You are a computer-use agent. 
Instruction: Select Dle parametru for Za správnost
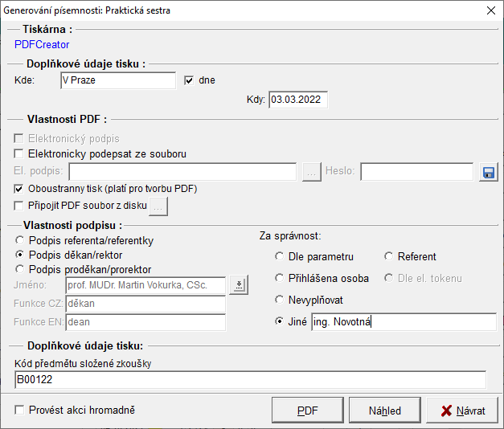click(280, 257)
